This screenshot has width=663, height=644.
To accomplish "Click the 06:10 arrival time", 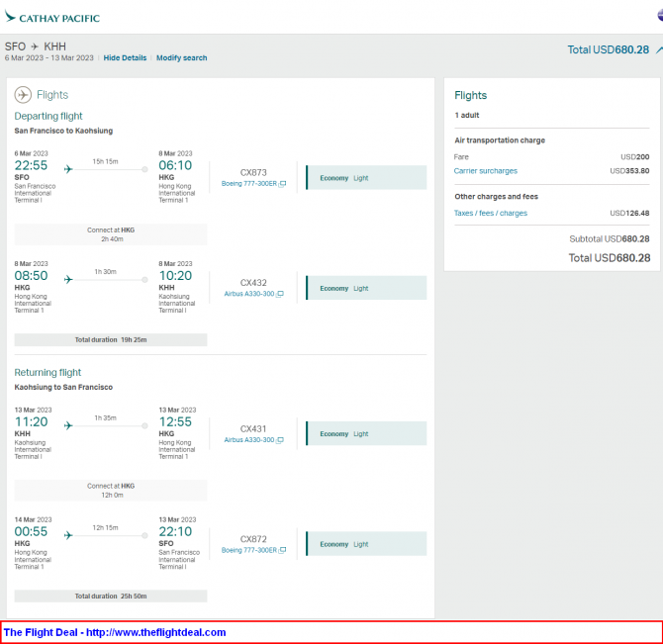I will (175, 165).
